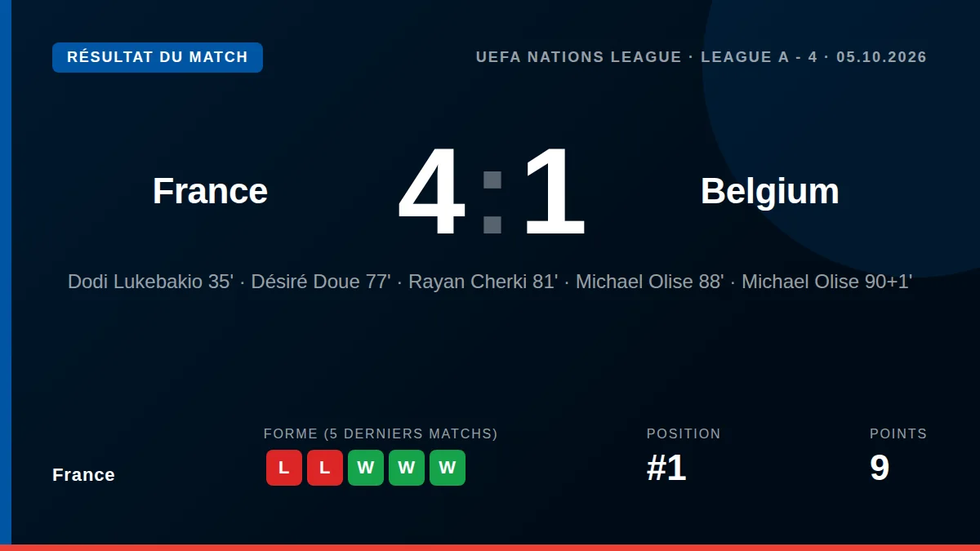Open the UEFA Nations League header text
This screenshot has width=980, height=551.
coord(702,57)
